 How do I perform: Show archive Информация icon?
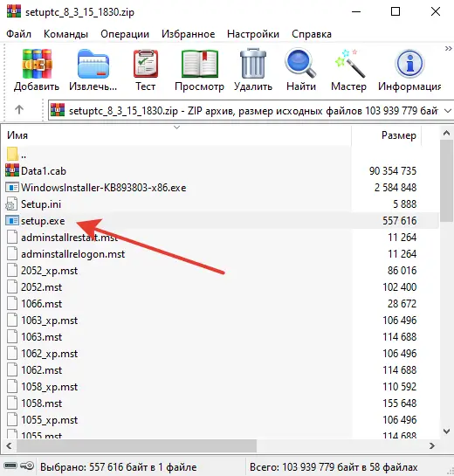(x=409, y=64)
